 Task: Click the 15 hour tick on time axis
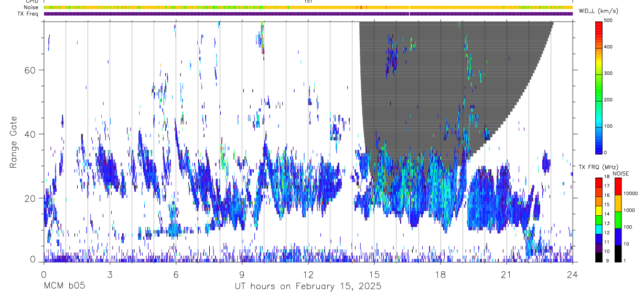(x=374, y=274)
